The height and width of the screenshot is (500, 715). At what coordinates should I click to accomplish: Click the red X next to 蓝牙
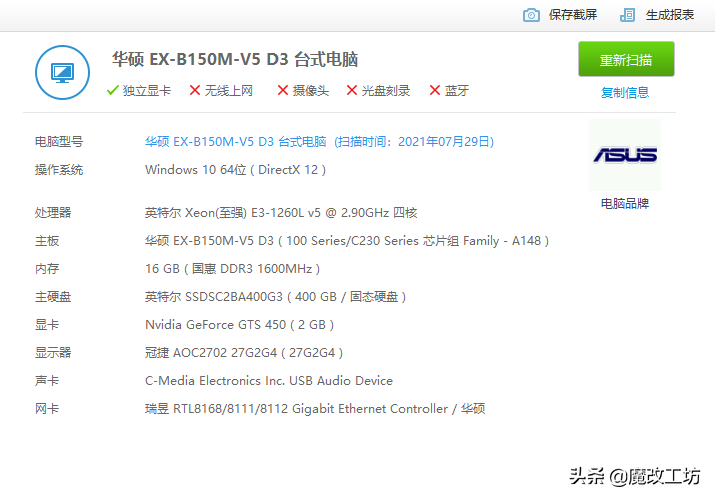tap(435, 90)
